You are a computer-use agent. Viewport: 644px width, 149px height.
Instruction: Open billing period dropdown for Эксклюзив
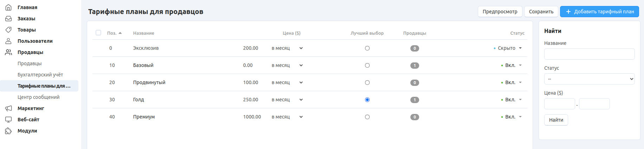point(287,48)
